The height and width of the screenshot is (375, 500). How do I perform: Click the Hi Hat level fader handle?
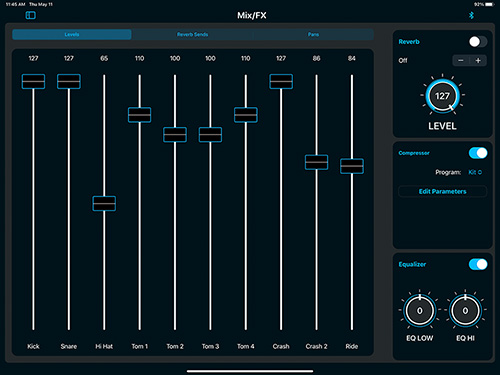104,203
